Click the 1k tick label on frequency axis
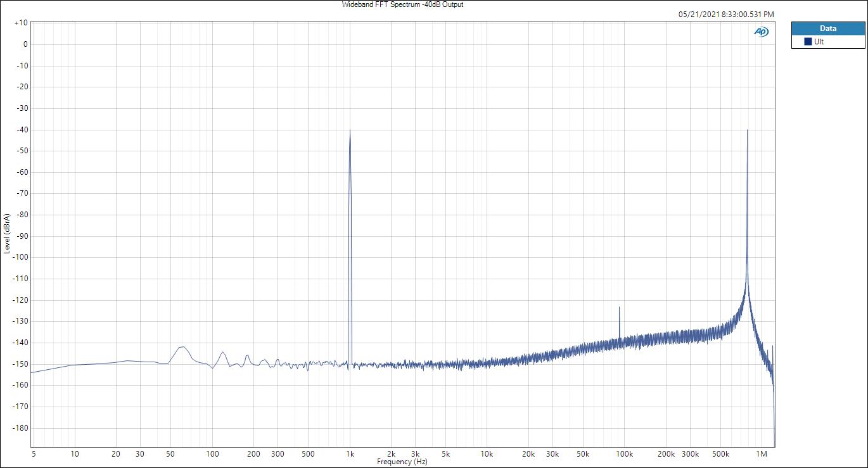This screenshot has width=868, height=468. click(x=350, y=454)
